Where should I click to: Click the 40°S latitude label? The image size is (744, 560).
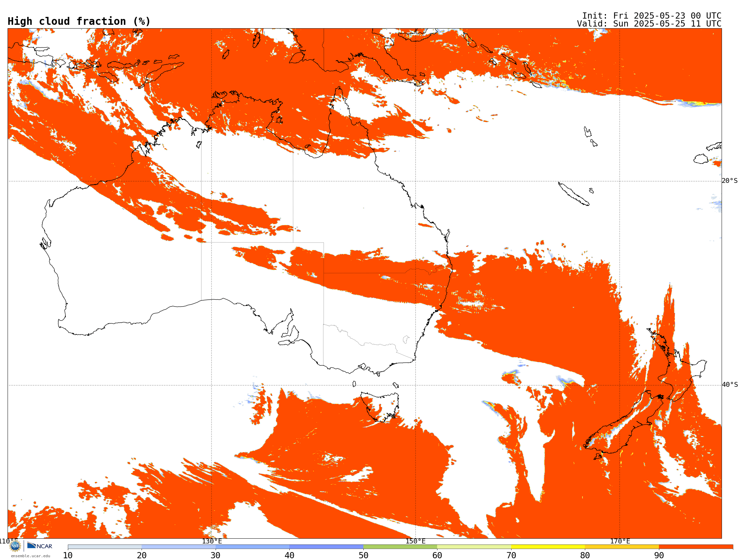(730, 385)
